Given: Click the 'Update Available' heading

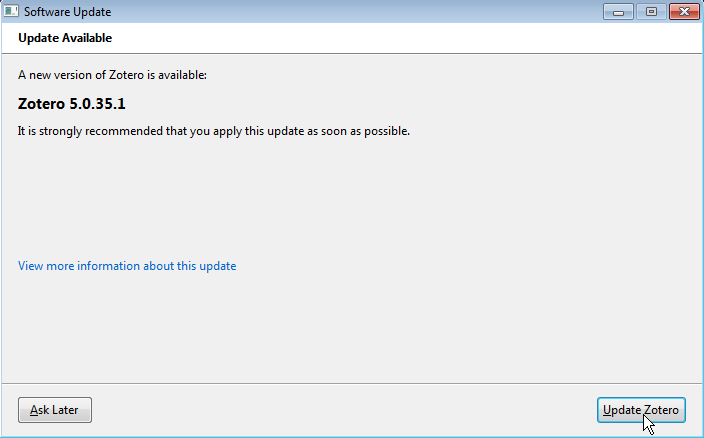Looking at the screenshot, I should click(x=65, y=38).
